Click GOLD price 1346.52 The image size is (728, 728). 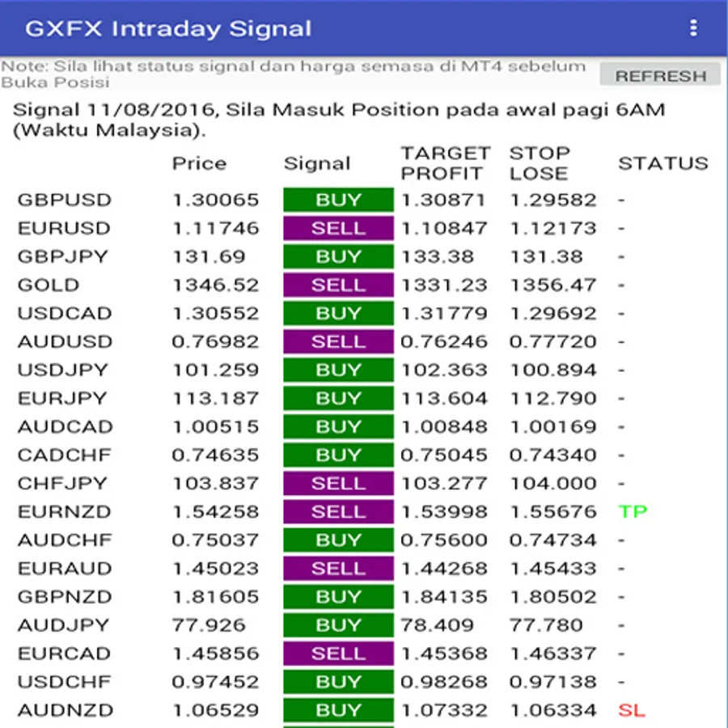pyautogui.click(x=215, y=285)
